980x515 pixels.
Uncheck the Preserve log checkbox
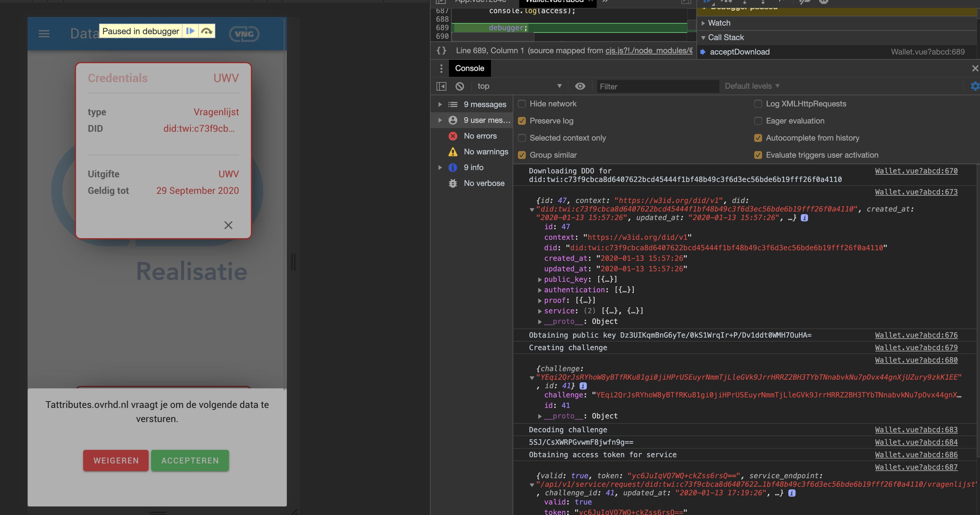tap(522, 121)
